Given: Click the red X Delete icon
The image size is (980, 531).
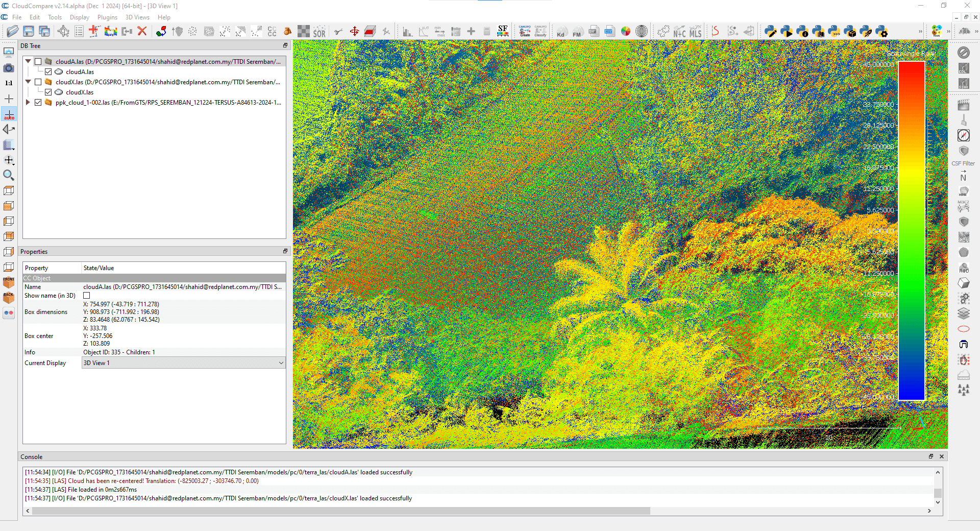Looking at the screenshot, I should tap(142, 32).
